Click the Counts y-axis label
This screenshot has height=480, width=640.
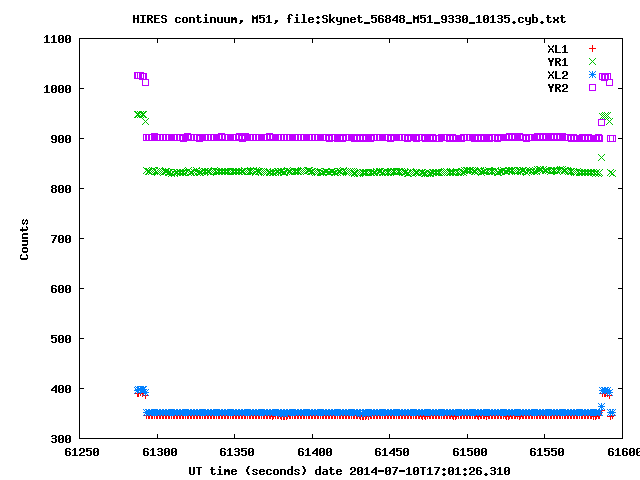coord(24,239)
